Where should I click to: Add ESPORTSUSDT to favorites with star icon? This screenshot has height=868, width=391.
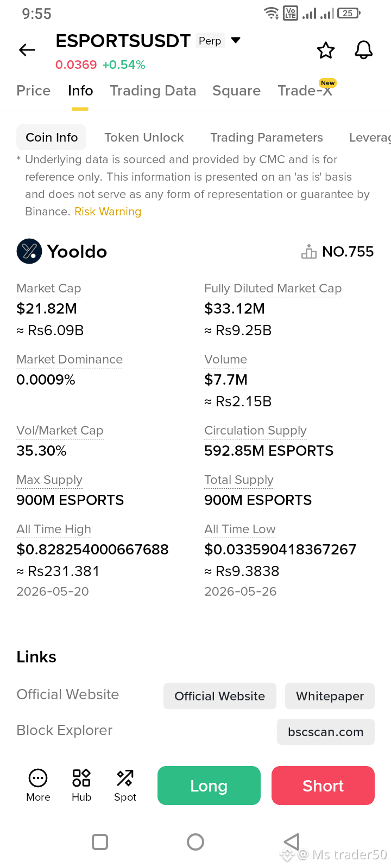point(326,50)
